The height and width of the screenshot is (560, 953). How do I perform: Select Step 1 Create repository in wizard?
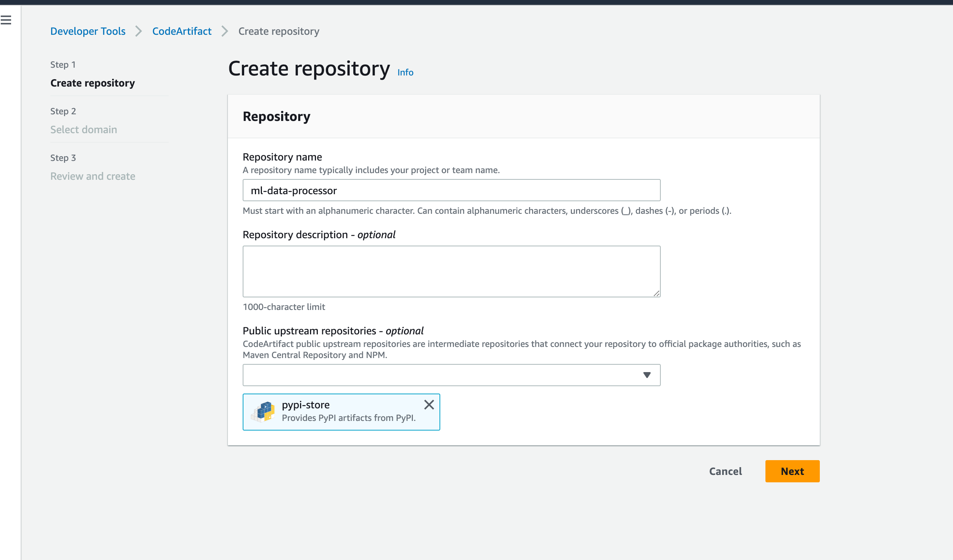[92, 83]
